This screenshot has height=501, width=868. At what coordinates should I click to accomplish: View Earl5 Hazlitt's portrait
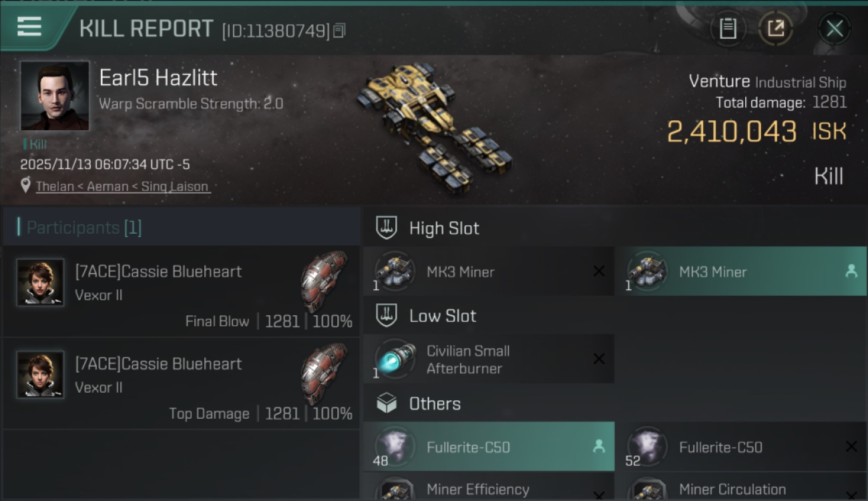[55, 96]
